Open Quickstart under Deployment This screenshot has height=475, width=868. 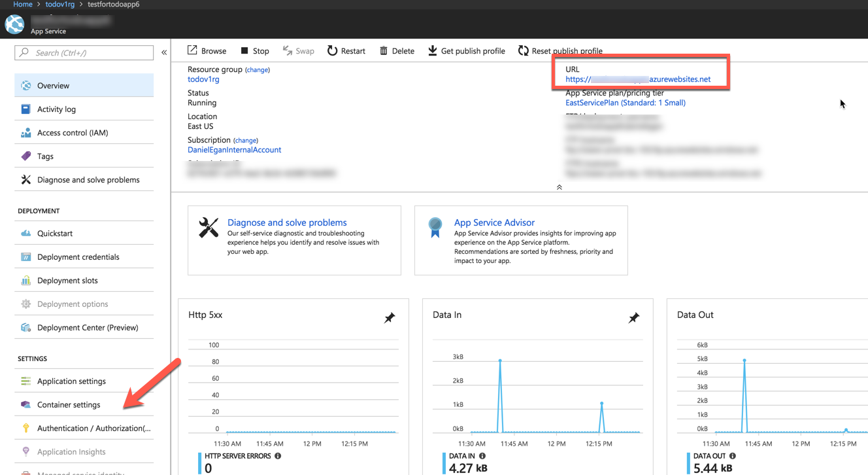[84, 234]
